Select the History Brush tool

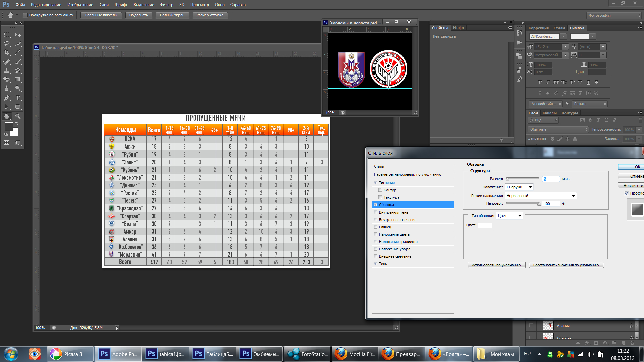pyautogui.click(x=18, y=71)
